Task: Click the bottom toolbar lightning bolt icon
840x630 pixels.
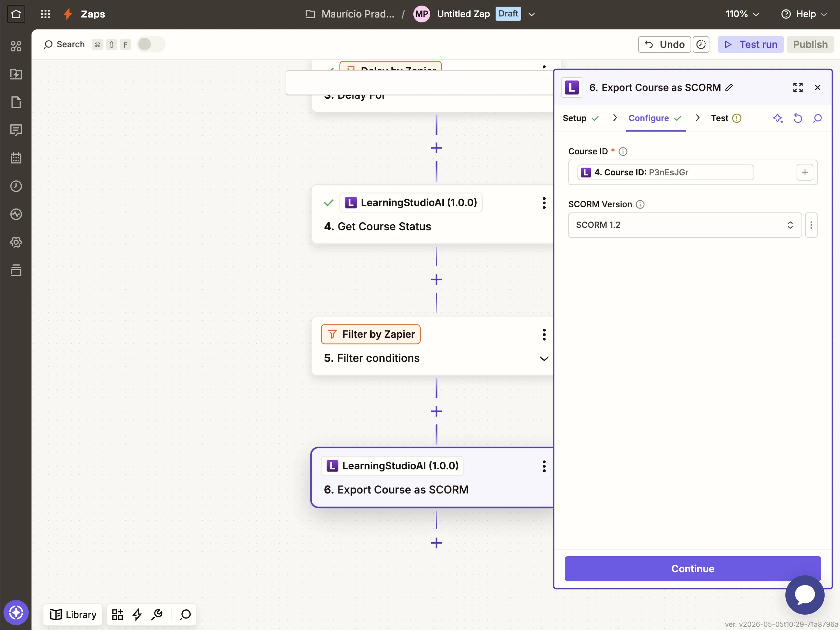Action: click(x=137, y=615)
